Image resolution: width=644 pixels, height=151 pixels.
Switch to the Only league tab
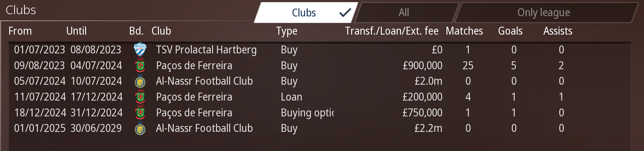click(x=543, y=13)
